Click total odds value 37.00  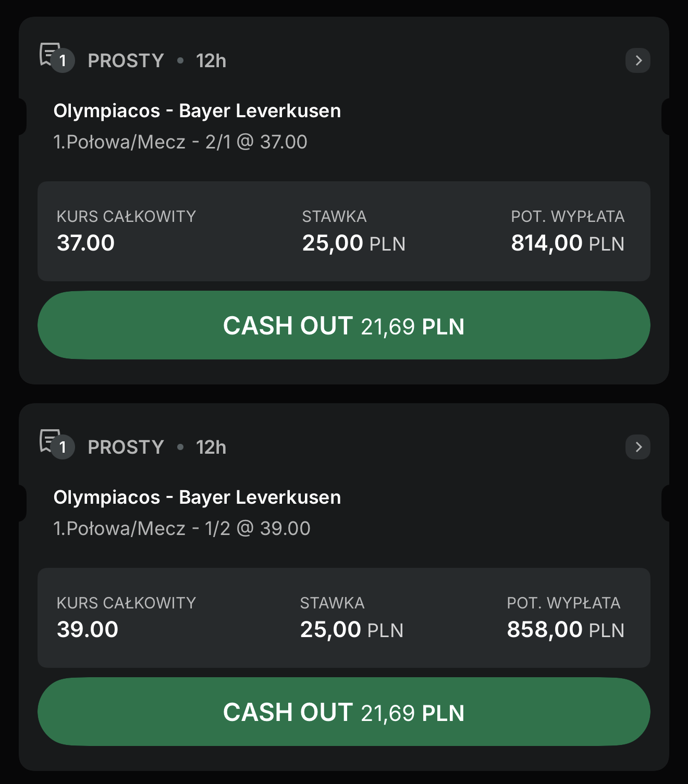coord(85,243)
